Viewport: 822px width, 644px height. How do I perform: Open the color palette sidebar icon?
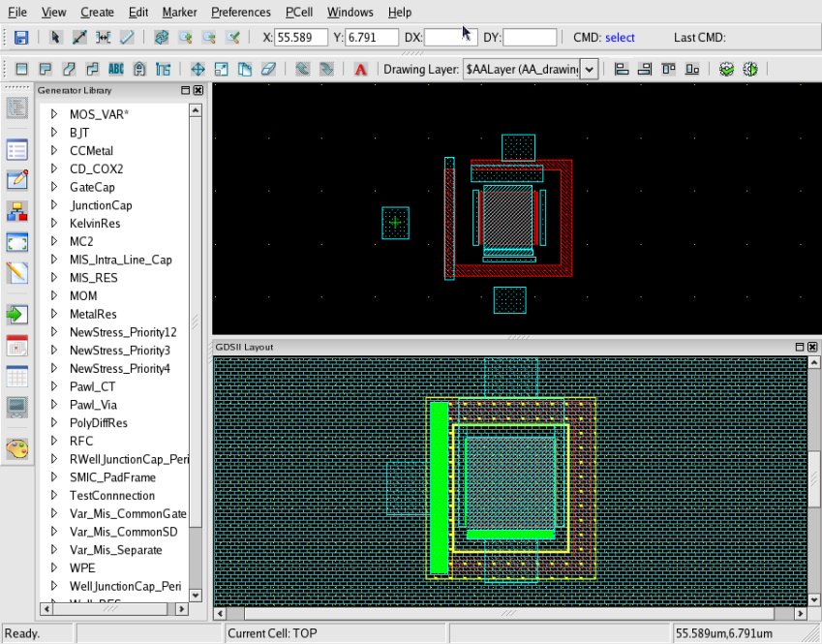(x=17, y=447)
